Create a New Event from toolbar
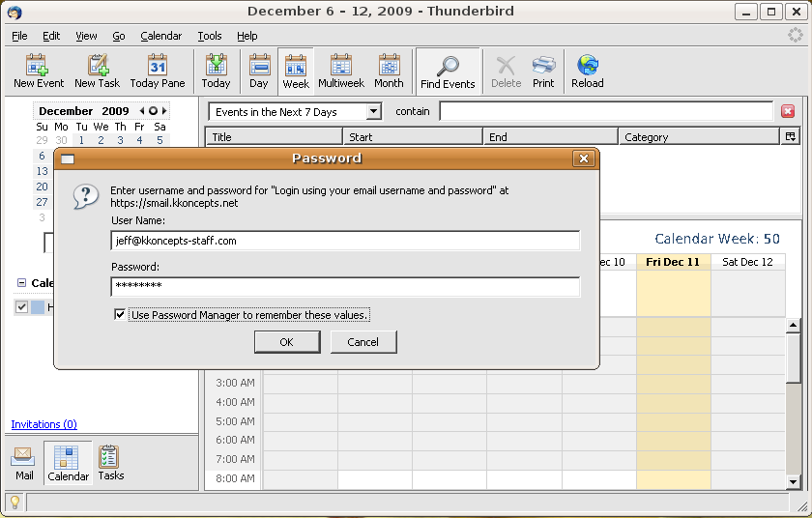 pos(39,72)
